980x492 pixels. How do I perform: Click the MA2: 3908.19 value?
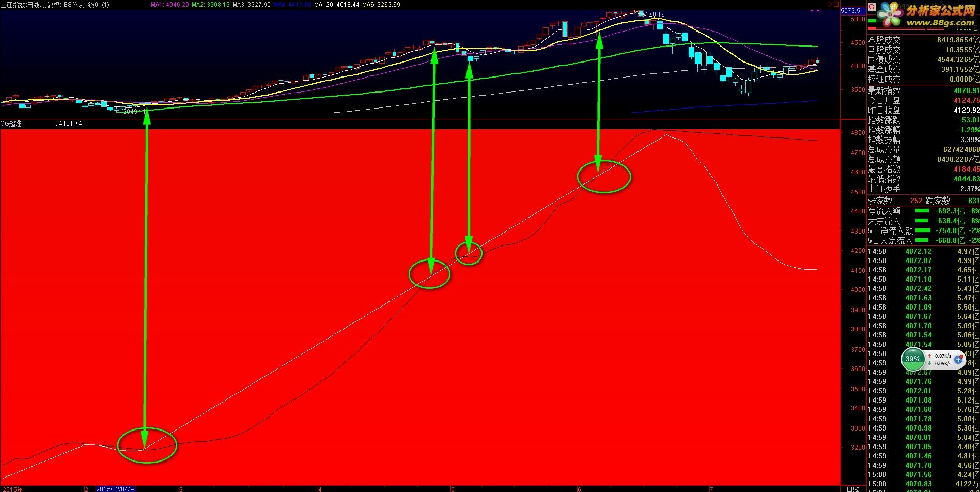[x=211, y=4]
